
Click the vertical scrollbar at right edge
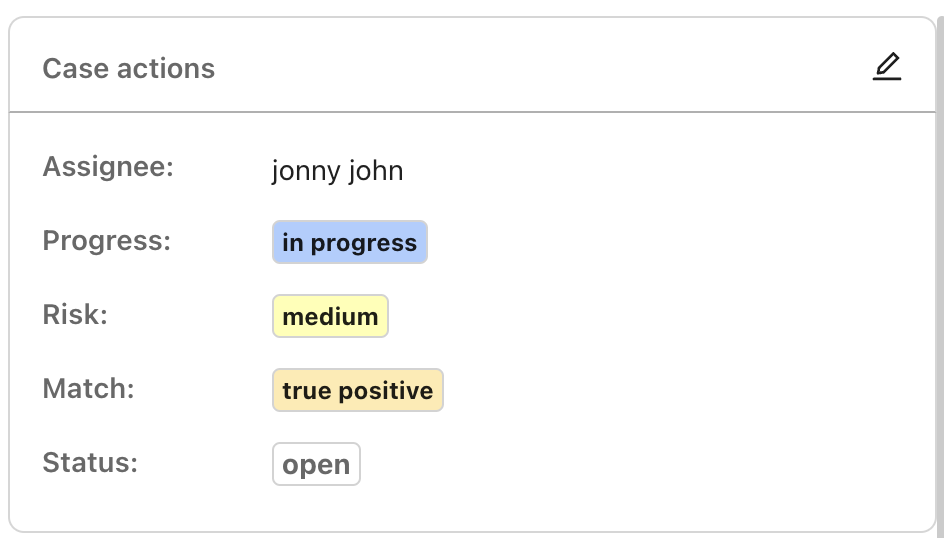pyautogui.click(x=940, y=269)
